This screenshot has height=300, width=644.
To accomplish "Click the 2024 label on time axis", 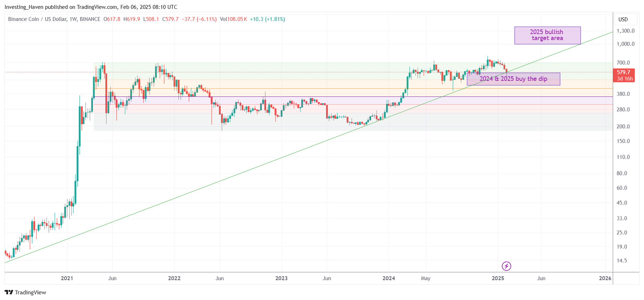I will (x=389, y=278).
